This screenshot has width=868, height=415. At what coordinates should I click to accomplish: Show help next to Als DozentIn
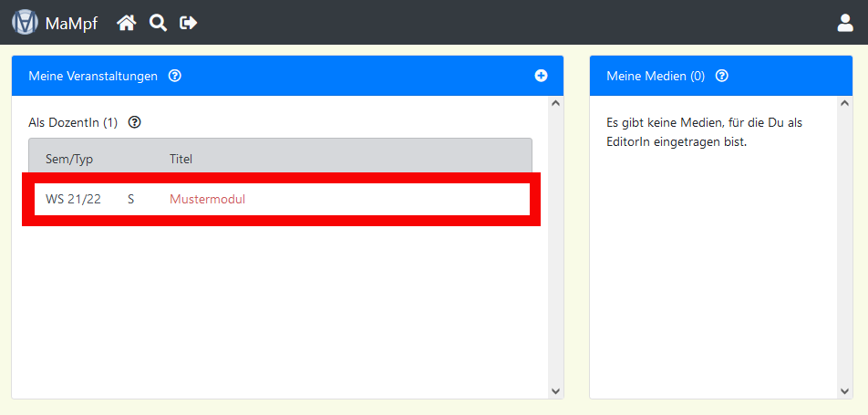click(x=134, y=122)
